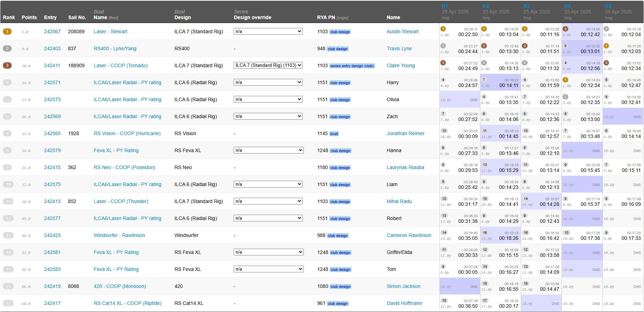Open design override dropdown for Harry
The height and width of the screenshot is (312, 644).
coord(268,82)
